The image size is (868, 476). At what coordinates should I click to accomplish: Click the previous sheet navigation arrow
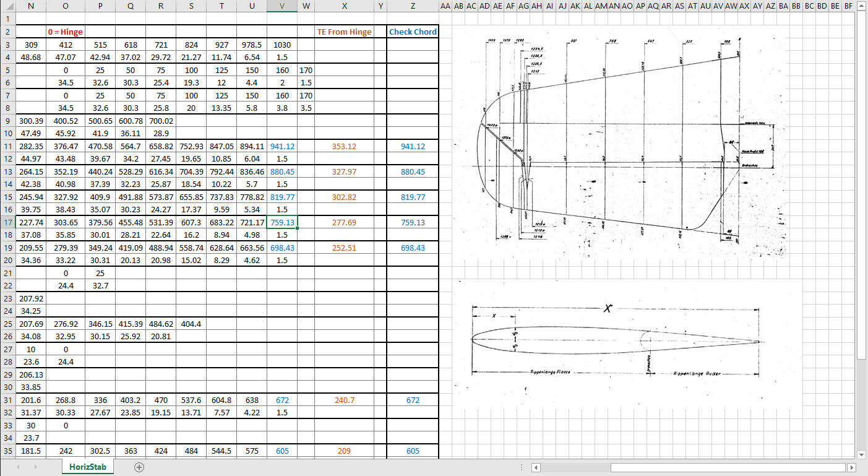tap(19, 467)
